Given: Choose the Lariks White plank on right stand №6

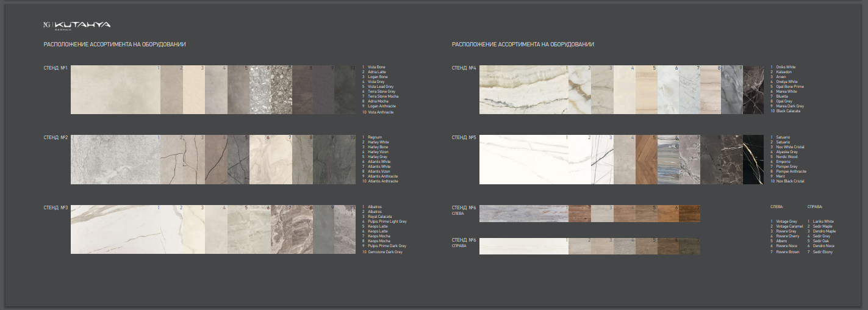Looking at the screenshot, I should click(x=523, y=246).
